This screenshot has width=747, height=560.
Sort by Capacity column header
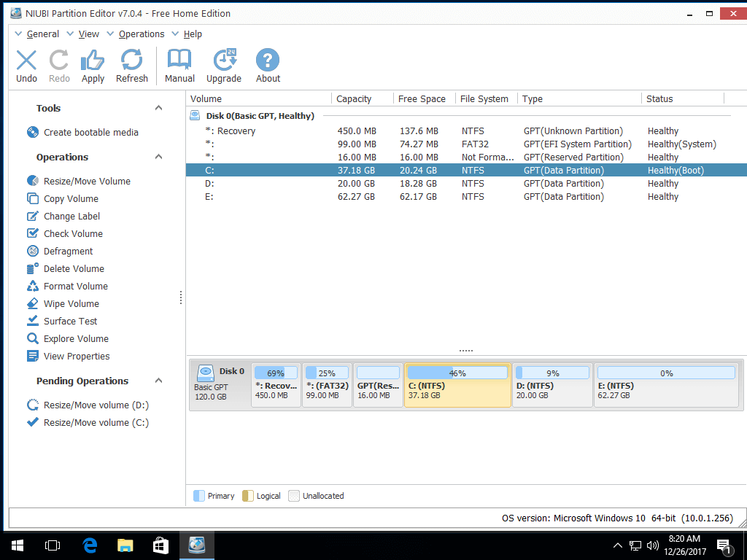pos(363,98)
